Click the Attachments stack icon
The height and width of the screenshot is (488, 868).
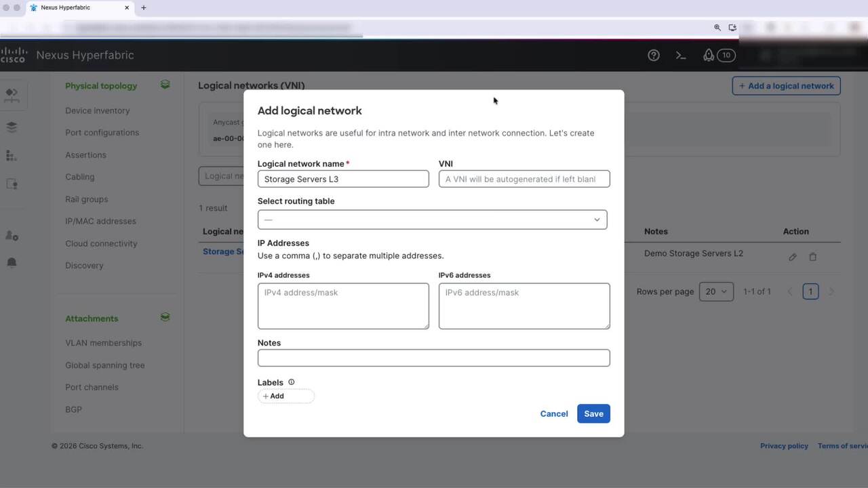pos(165,317)
